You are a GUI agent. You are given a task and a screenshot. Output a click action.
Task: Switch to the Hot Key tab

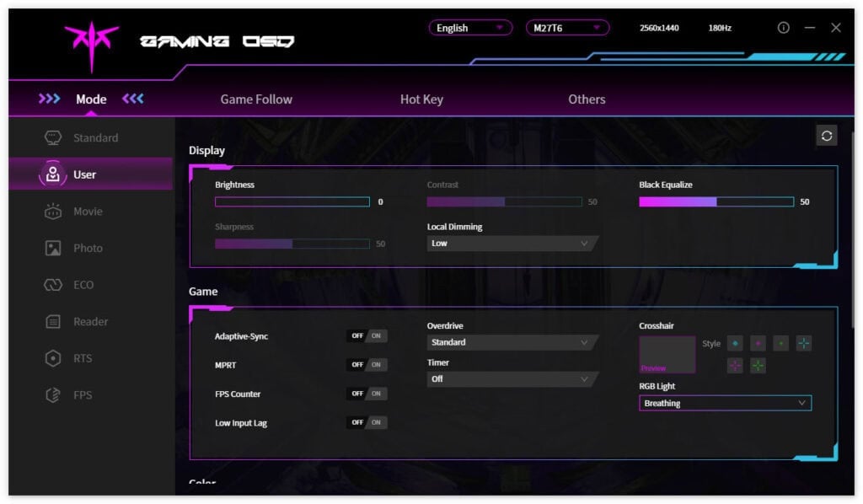click(x=421, y=99)
